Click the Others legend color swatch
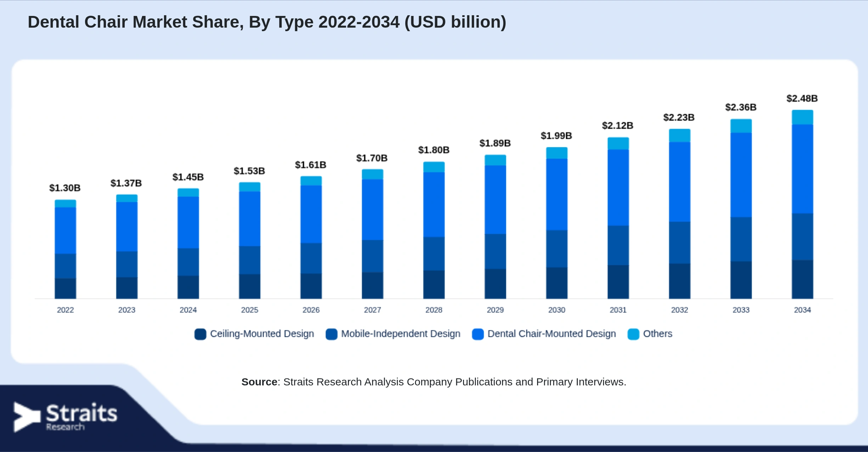Viewport: 868px width, 452px height. (x=633, y=334)
